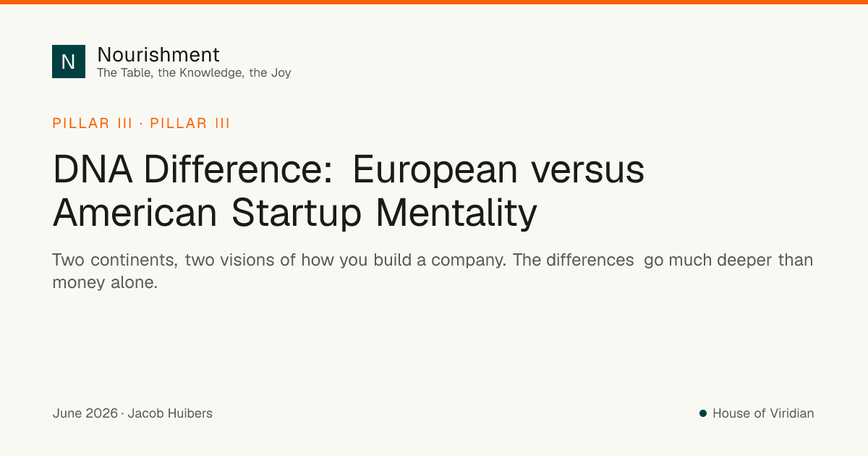Click the dot separator between PILLAR III labels
This screenshot has width=868, height=456.
point(141,124)
